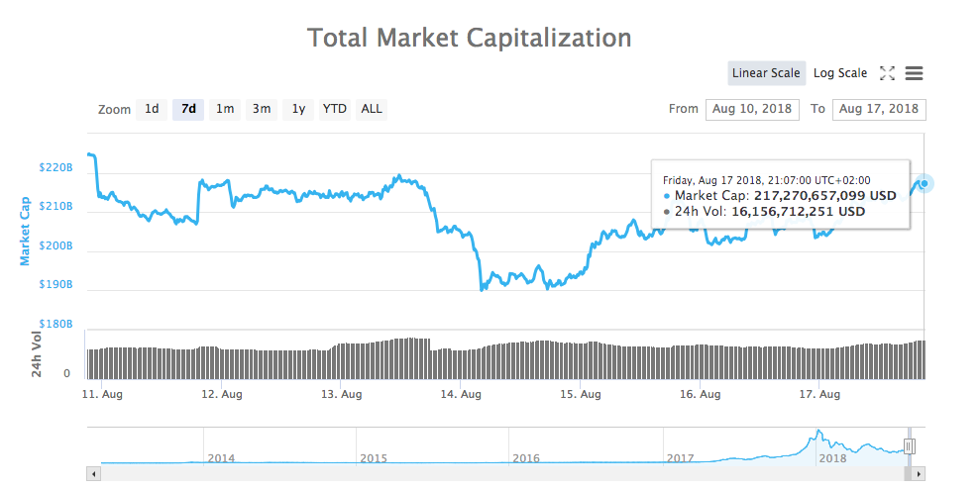Viewport: 980px width, 490px height.
Task: Switch chart to Log Scale
Action: pyautogui.click(x=840, y=73)
